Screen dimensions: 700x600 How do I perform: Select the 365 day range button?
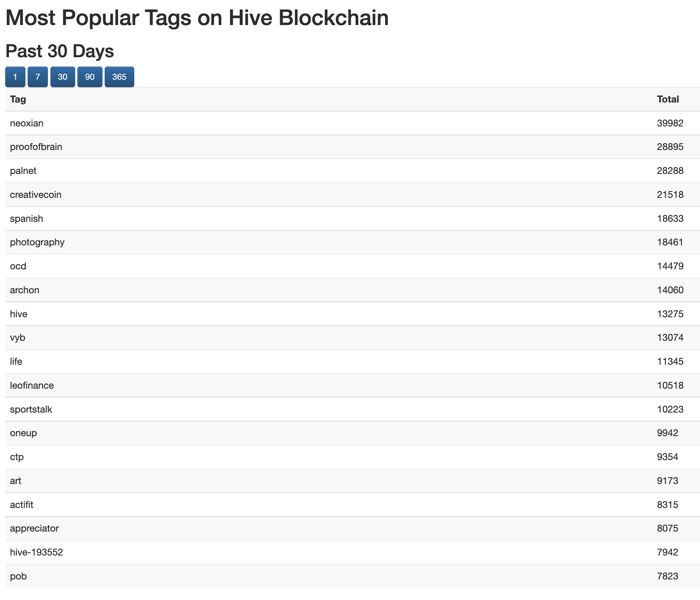tap(119, 77)
